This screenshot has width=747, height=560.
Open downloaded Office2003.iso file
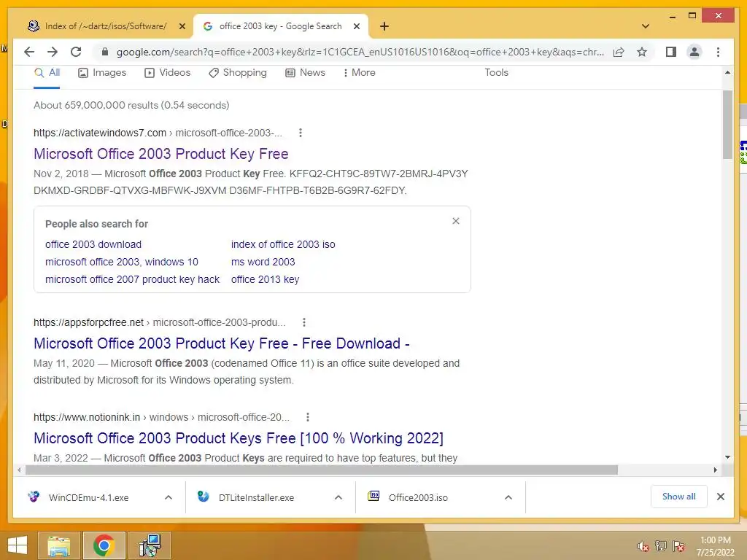coord(418,497)
